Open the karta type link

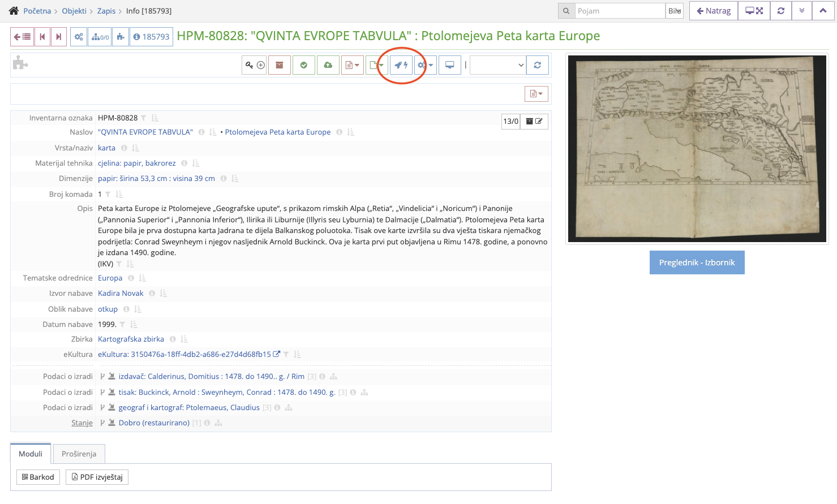coord(106,148)
